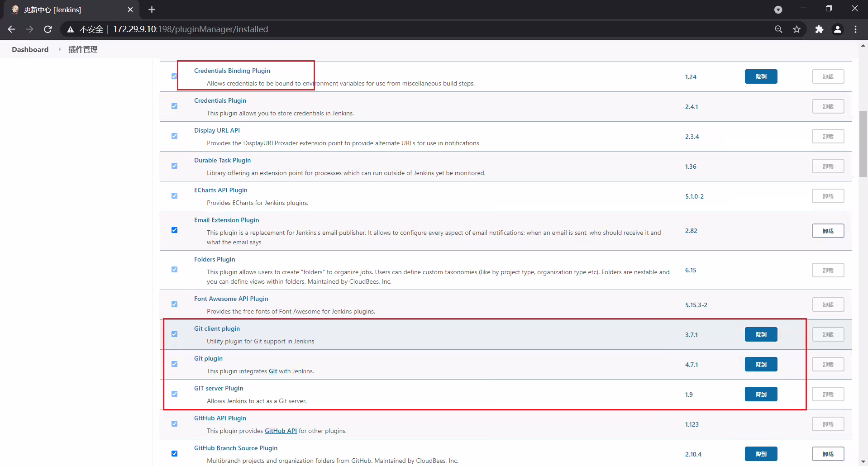Open the browser three-dot menu
868x466 pixels.
(855, 29)
